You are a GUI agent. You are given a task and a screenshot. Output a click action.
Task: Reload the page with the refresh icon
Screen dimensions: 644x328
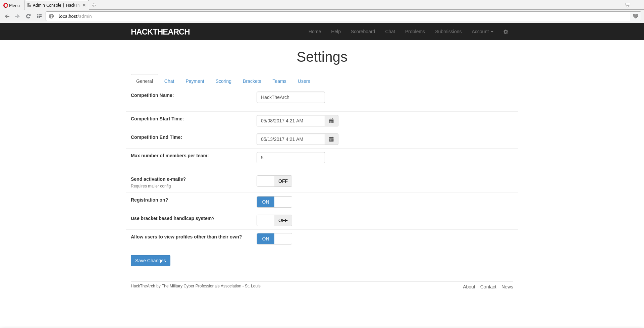(28, 16)
